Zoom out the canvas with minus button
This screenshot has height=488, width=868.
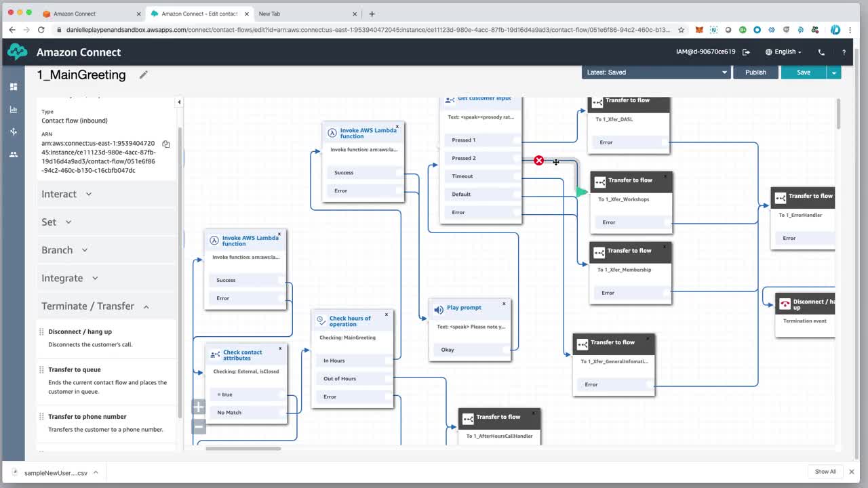pos(198,426)
